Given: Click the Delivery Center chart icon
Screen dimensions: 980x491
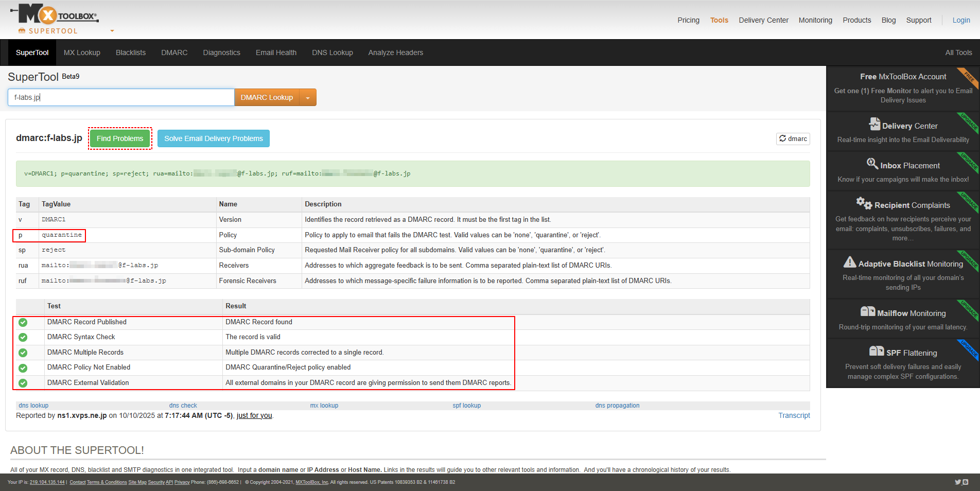Looking at the screenshot, I should click(x=874, y=124).
